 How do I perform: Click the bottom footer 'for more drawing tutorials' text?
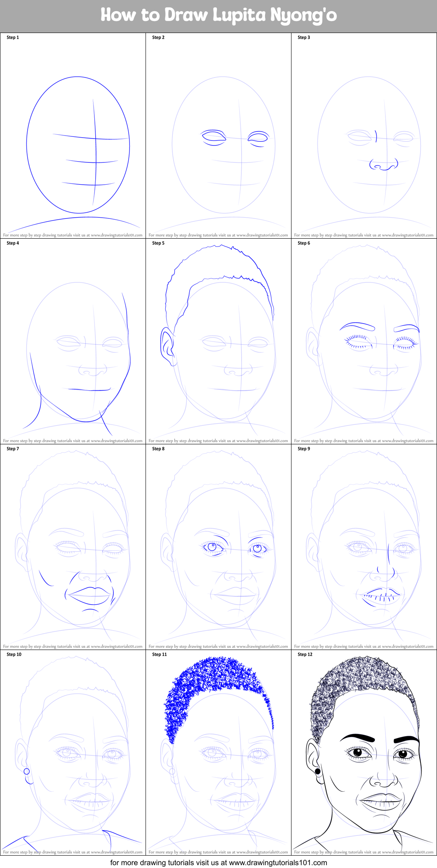click(x=218, y=862)
